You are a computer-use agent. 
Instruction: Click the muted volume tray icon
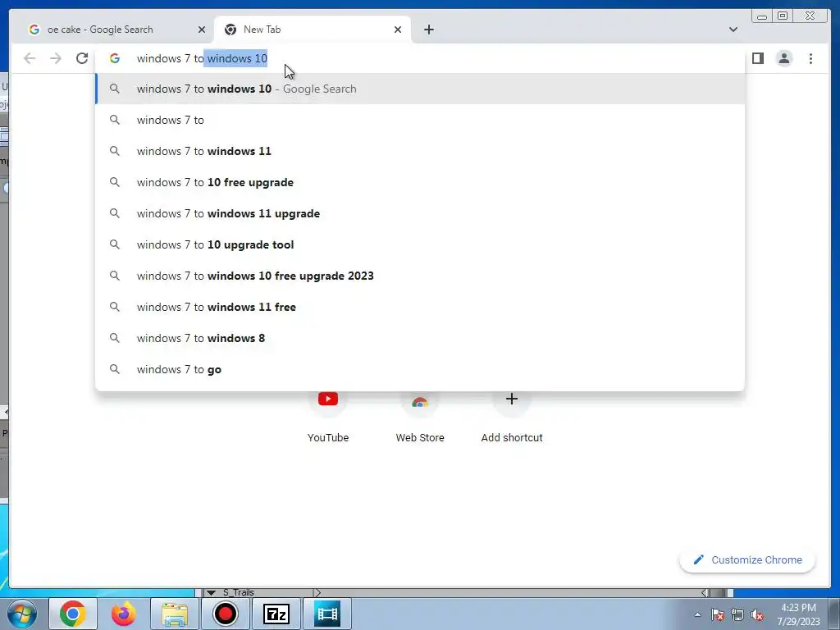point(757,615)
